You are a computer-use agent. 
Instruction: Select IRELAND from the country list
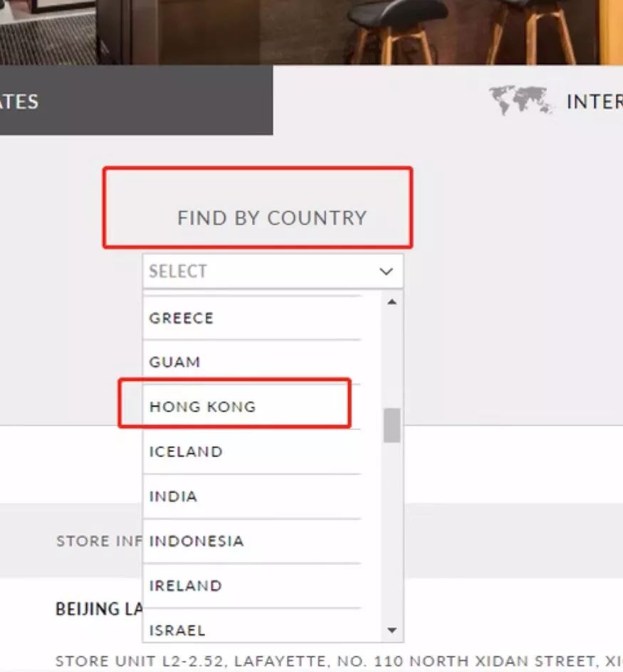tap(186, 585)
